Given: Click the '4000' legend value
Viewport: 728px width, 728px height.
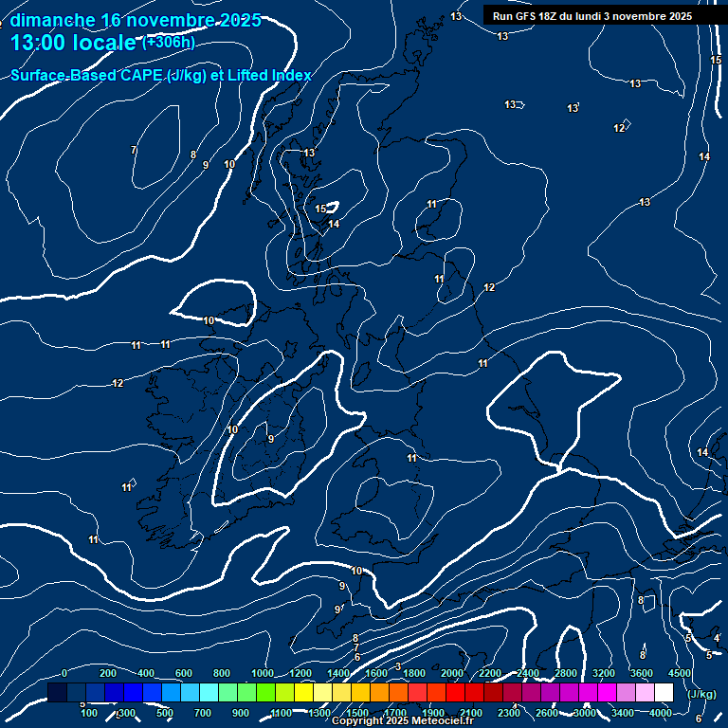Looking at the screenshot, I should coord(660,713).
